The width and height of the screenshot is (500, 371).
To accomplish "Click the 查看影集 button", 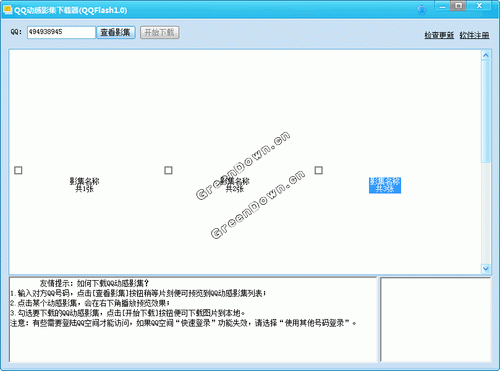I will point(116,32).
